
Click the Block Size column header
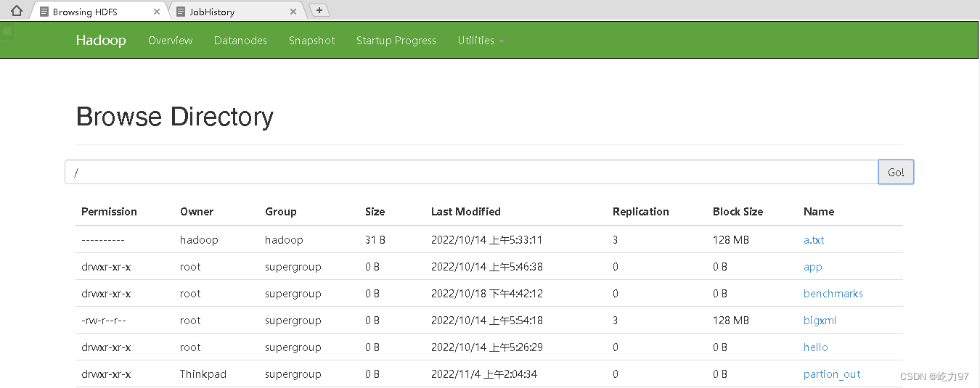coord(738,212)
